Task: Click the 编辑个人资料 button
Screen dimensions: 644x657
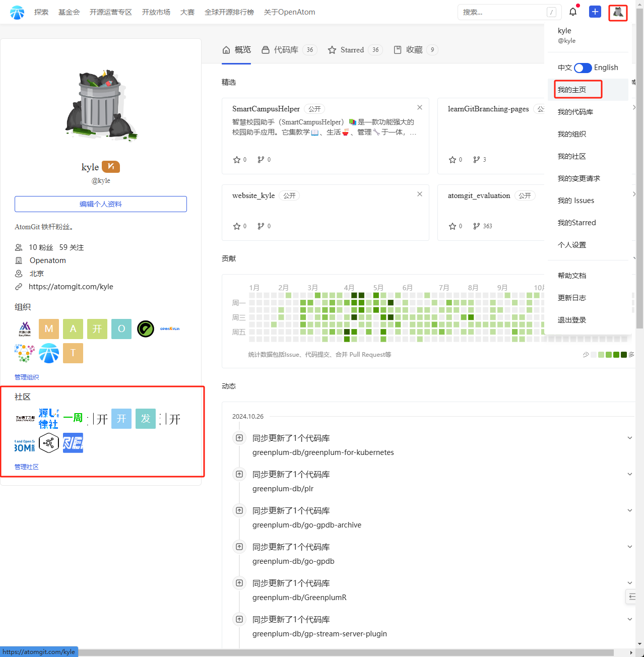Action: click(101, 204)
